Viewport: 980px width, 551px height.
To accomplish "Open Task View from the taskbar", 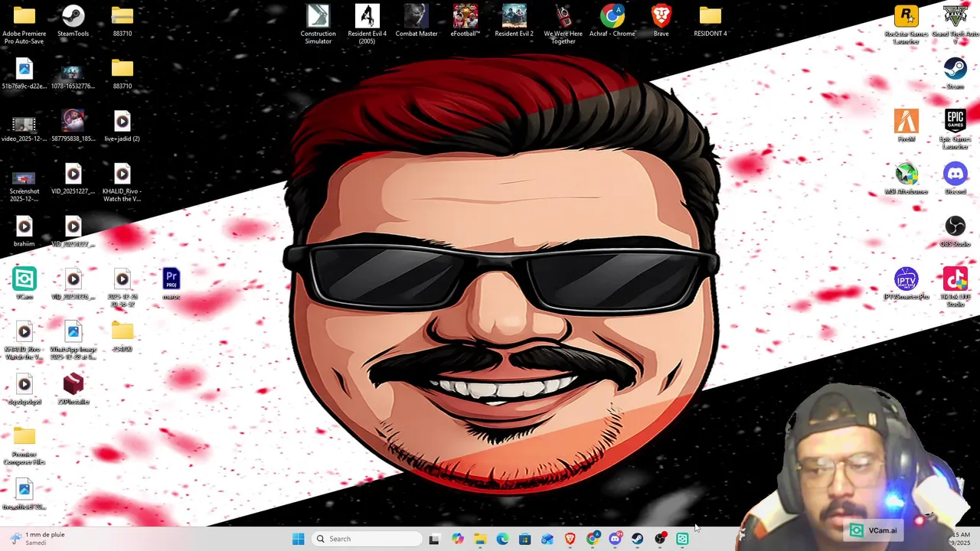I will (434, 539).
